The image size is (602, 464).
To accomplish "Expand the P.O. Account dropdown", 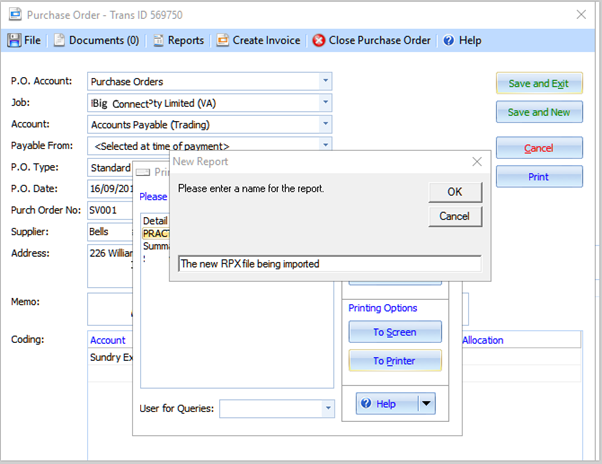I will click(x=324, y=81).
